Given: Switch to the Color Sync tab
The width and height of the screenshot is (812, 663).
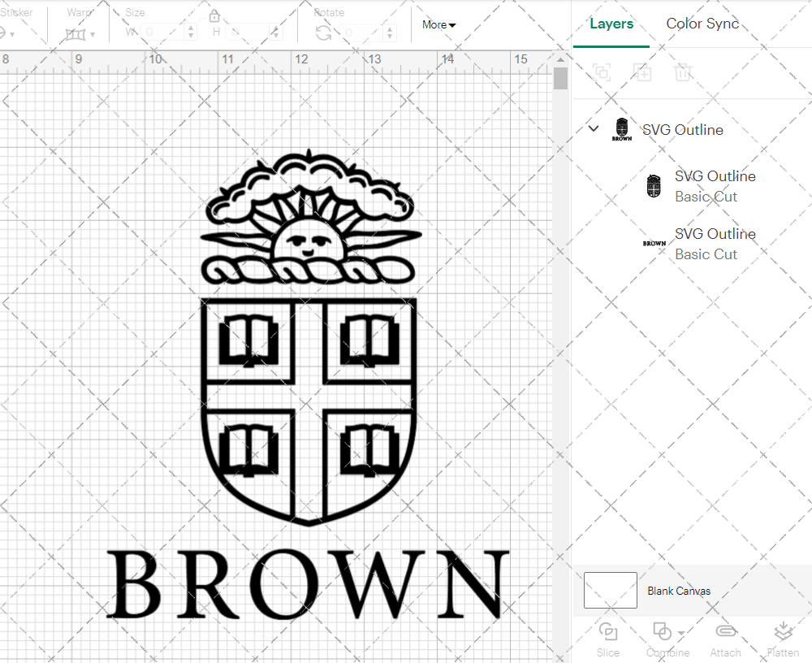Looking at the screenshot, I should (x=702, y=24).
